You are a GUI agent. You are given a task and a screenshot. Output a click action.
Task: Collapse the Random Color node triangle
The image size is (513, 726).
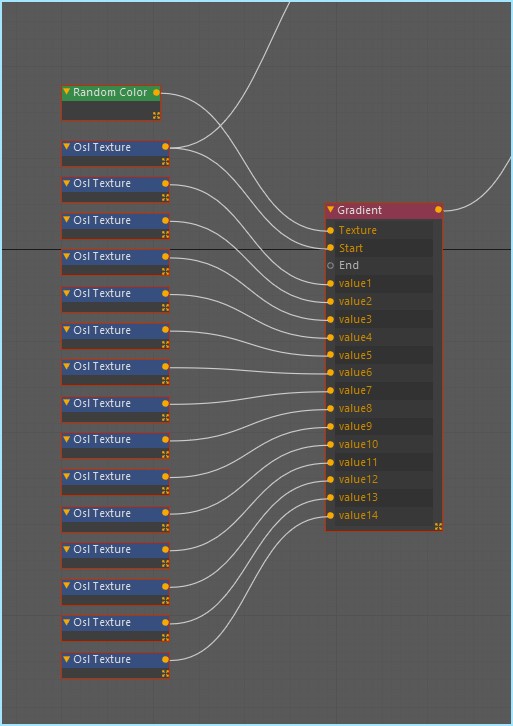pyautogui.click(x=67, y=92)
